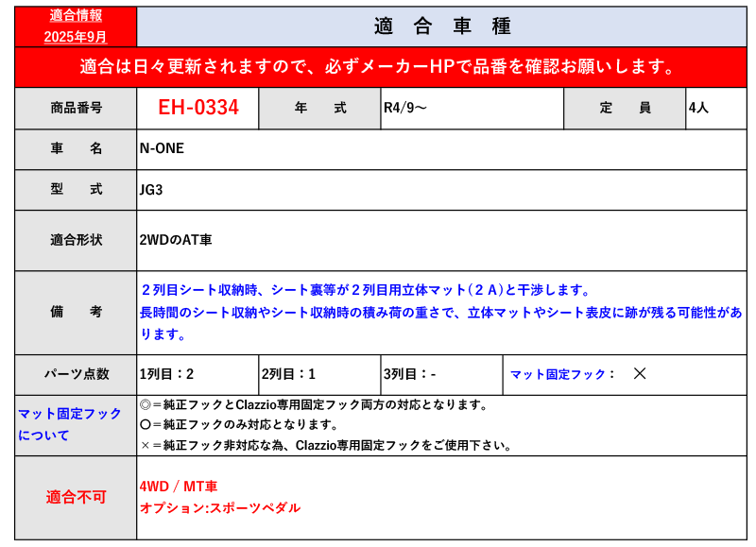
Task: Click the 4人 capacity value
Action: click(x=698, y=108)
